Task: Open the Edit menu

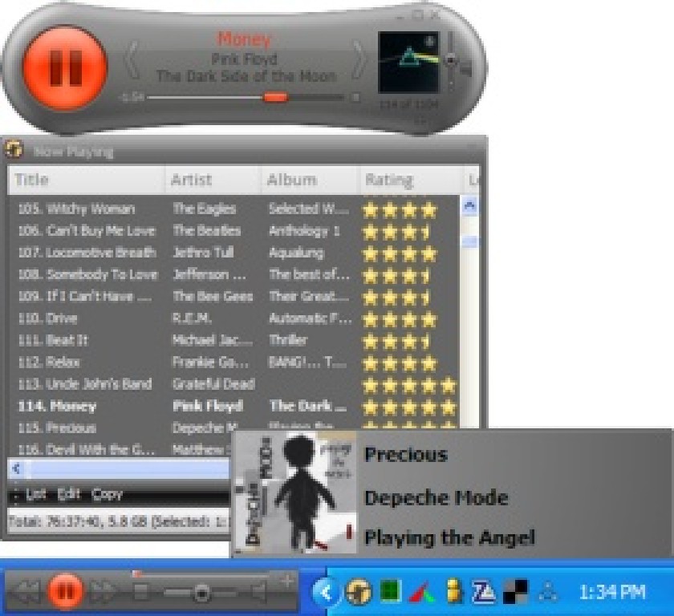Action: pyautogui.click(x=69, y=494)
